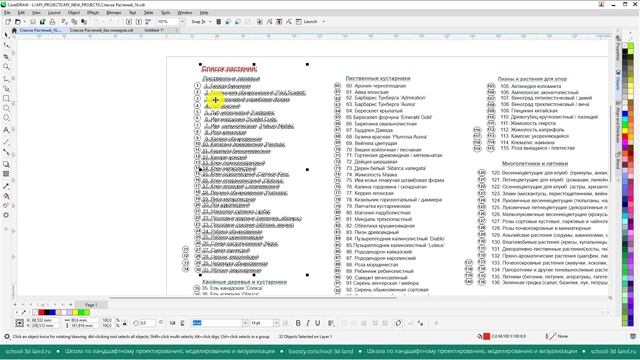Open the Bitmaps menu
Screen dimensions: 640x360
pyautogui.click(x=113, y=13)
